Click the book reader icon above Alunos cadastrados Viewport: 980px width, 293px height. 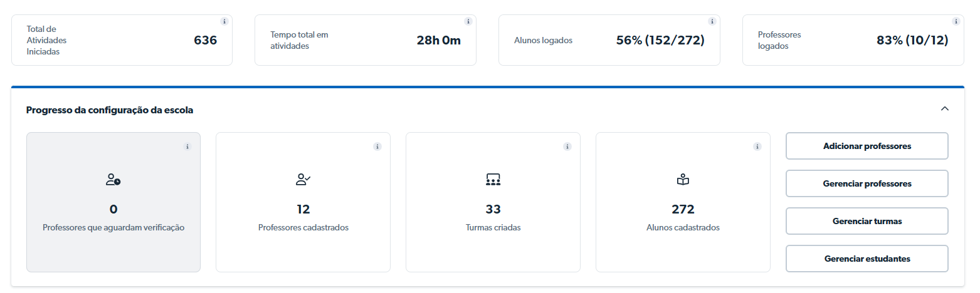pos(683,180)
